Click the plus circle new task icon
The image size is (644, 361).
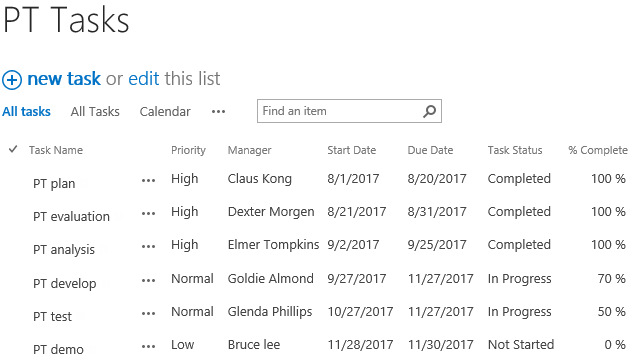[12, 80]
